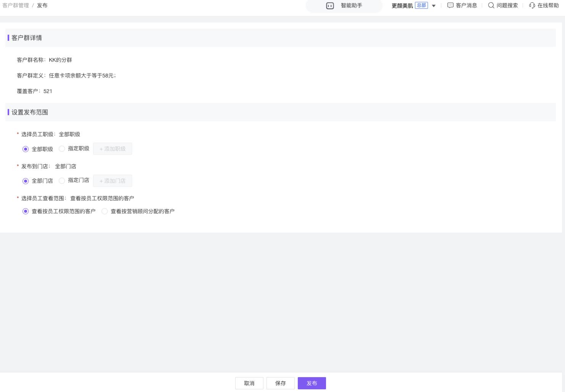Choose 查看按营销顾问分配的客户 radio option
This screenshot has width=565, height=392.
[x=105, y=211]
